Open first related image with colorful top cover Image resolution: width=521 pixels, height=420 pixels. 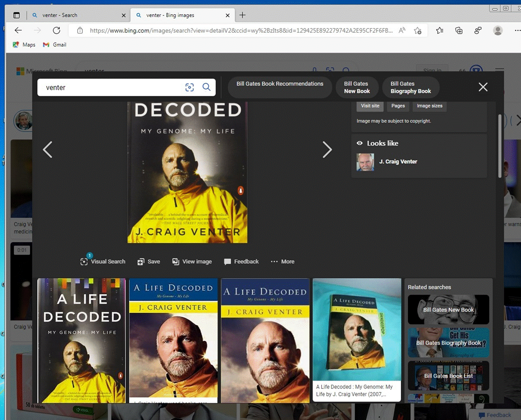point(81,340)
